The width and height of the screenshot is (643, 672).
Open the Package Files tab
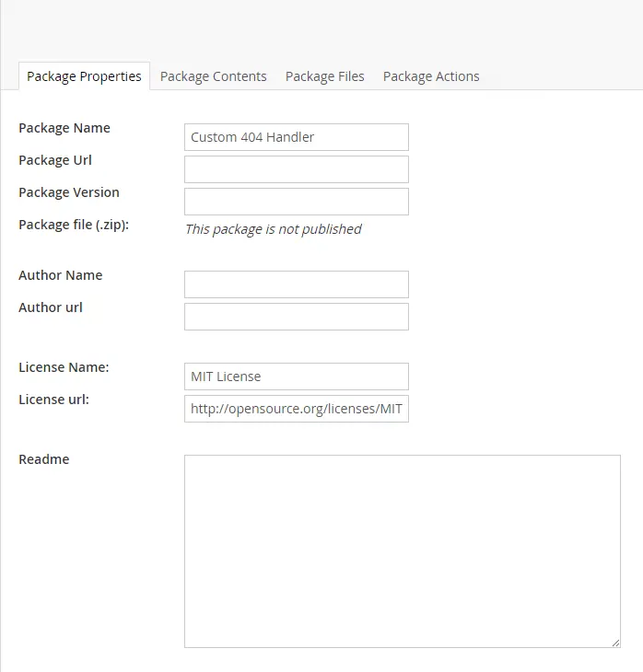click(x=324, y=76)
